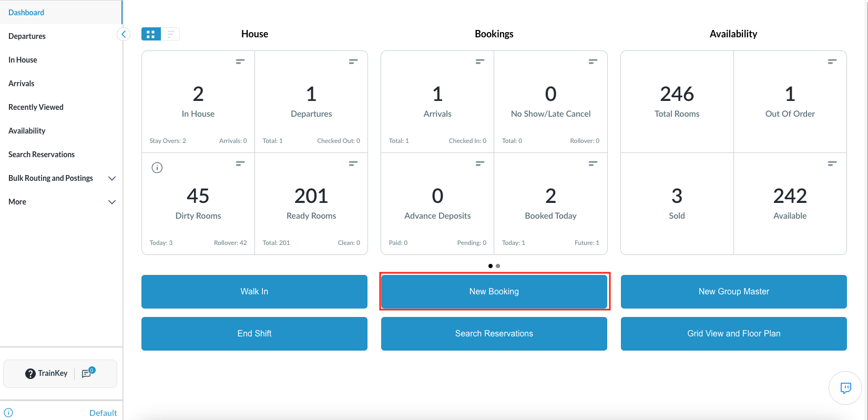Viewport: 868px width, 420px height.
Task: Click the info icon beside Default
Action: coord(8,413)
